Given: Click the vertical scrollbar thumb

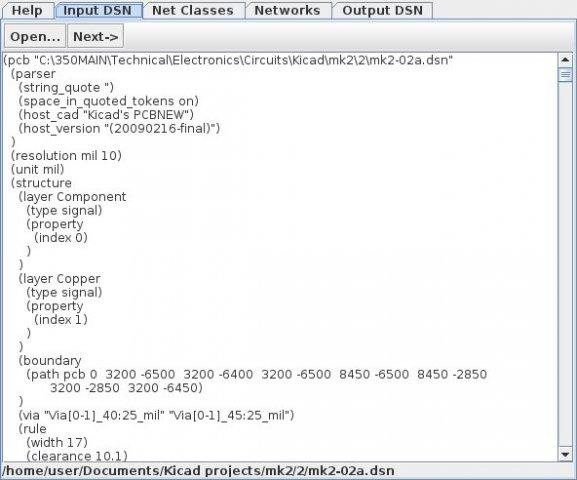Looking at the screenshot, I should (x=565, y=75).
